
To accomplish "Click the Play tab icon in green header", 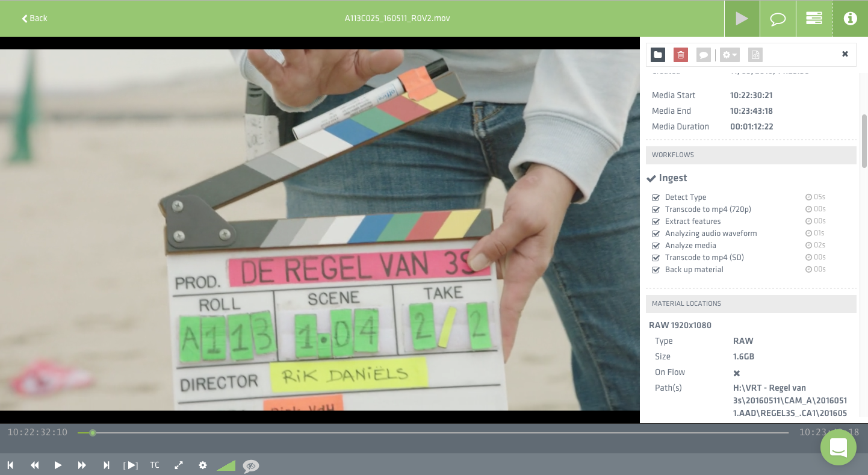I will coord(742,18).
